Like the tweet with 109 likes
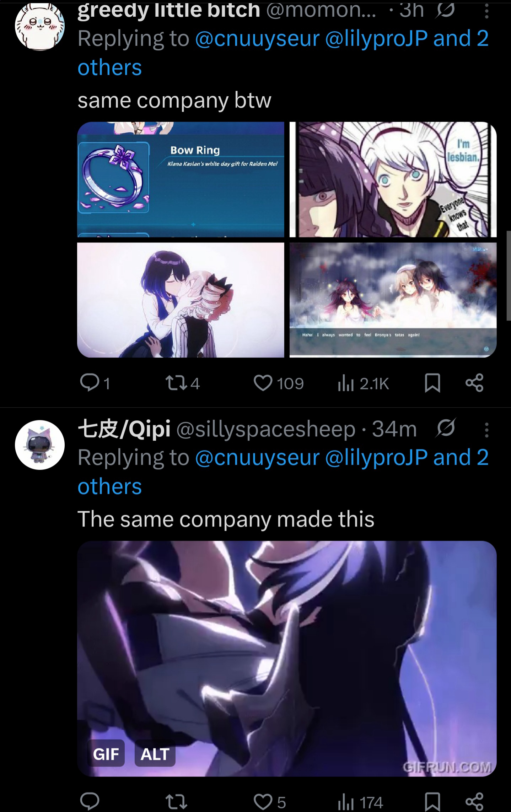Image resolution: width=511 pixels, height=812 pixels. (278, 383)
